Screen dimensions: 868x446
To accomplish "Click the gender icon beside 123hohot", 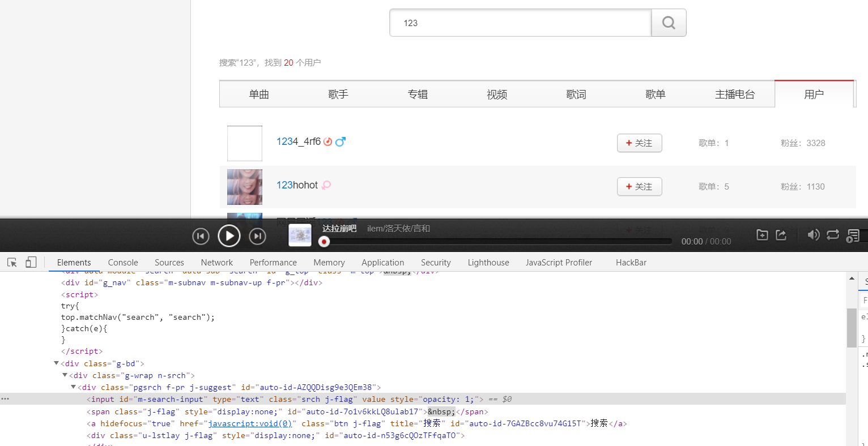I will coord(326,185).
